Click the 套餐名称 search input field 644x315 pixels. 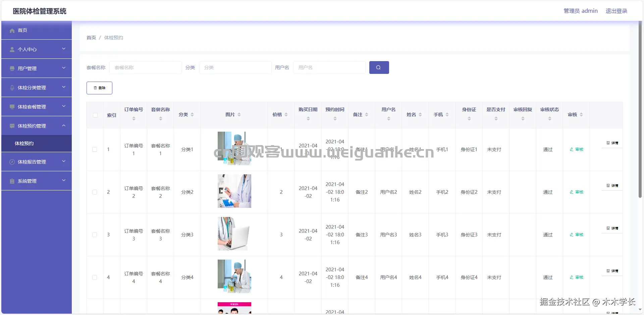(146, 67)
